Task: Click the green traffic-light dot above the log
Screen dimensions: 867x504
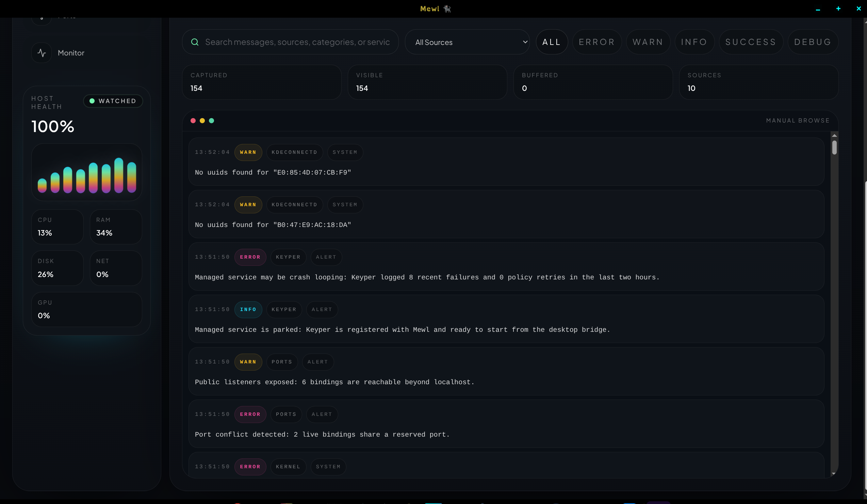Action: pyautogui.click(x=212, y=121)
